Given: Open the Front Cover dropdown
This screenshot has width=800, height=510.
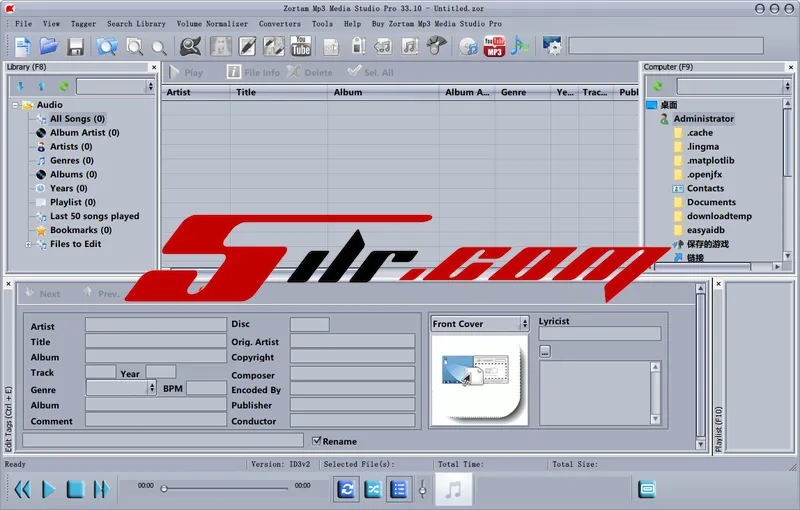Looking at the screenshot, I should [524, 323].
